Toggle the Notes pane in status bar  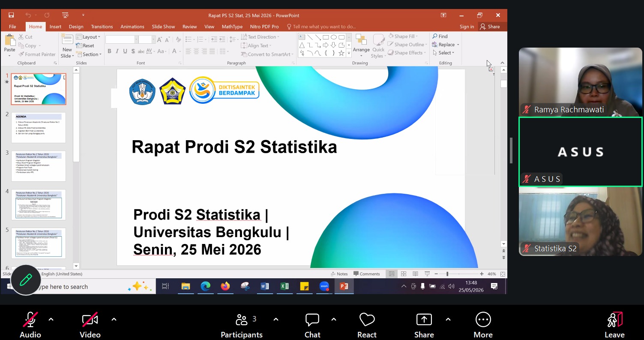(339, 274)
